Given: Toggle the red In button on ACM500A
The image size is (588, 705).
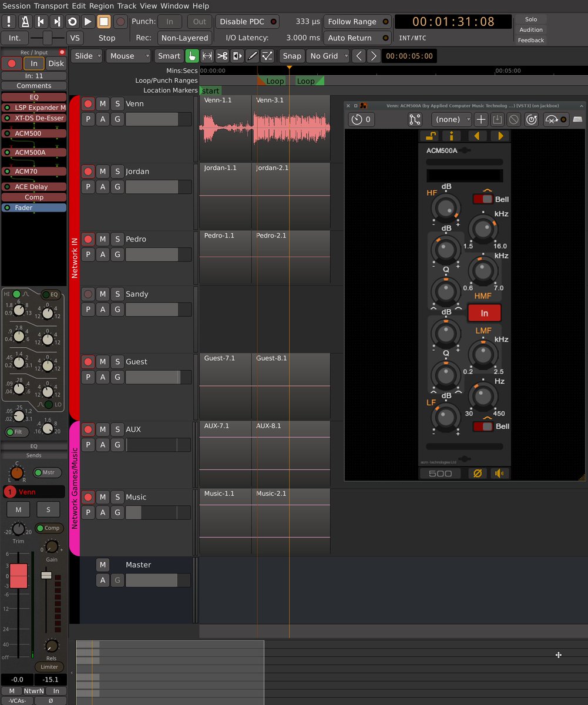Looking at the screenshot, I should tap(484, 313).
